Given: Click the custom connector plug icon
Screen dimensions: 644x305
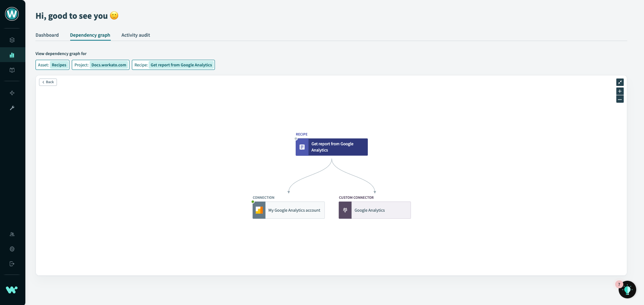Looking at the screenshot, I should pyautogui.click(x=345, y=210).
